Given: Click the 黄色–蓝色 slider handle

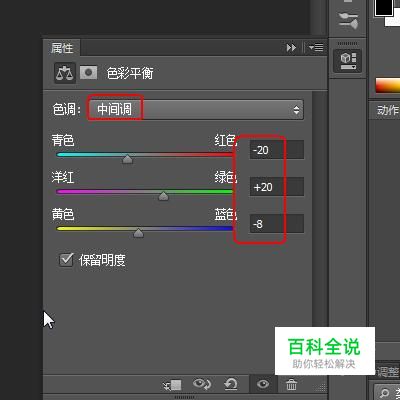Looking at the screenshot, I should (x=138, y=233).
